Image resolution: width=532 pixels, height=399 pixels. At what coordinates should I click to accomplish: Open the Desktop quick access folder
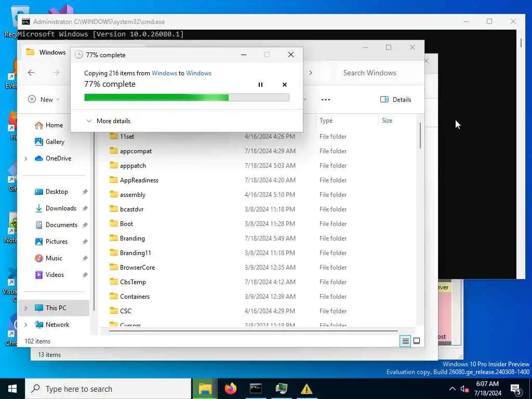coord(51,192)
